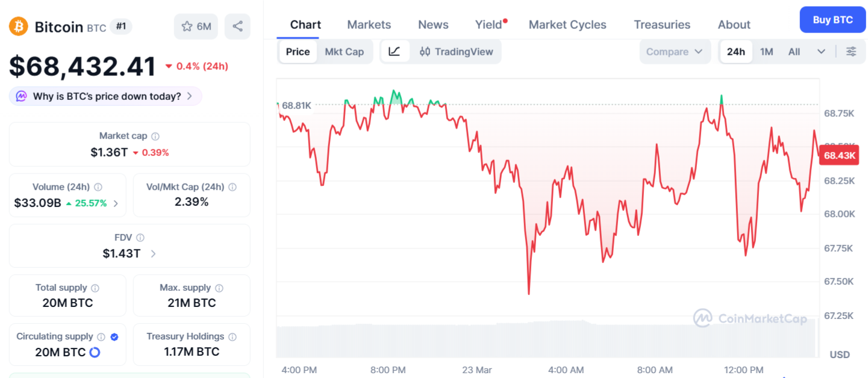Image resolution: width=868 pixels, height=378 pixels.
Task: Click the info icon beside Market cap
Action: point(157,135)
